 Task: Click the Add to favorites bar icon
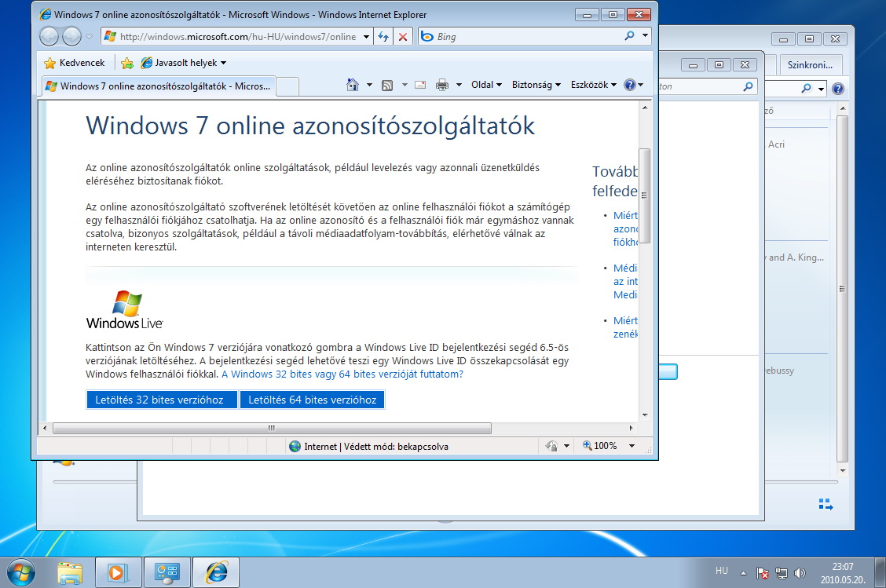tap(127, 63)
